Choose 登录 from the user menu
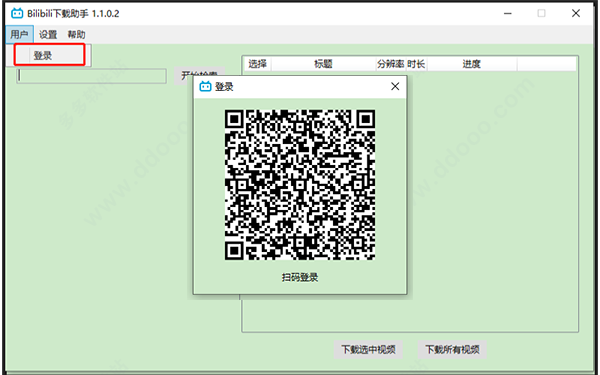 (x=49, y=55)
